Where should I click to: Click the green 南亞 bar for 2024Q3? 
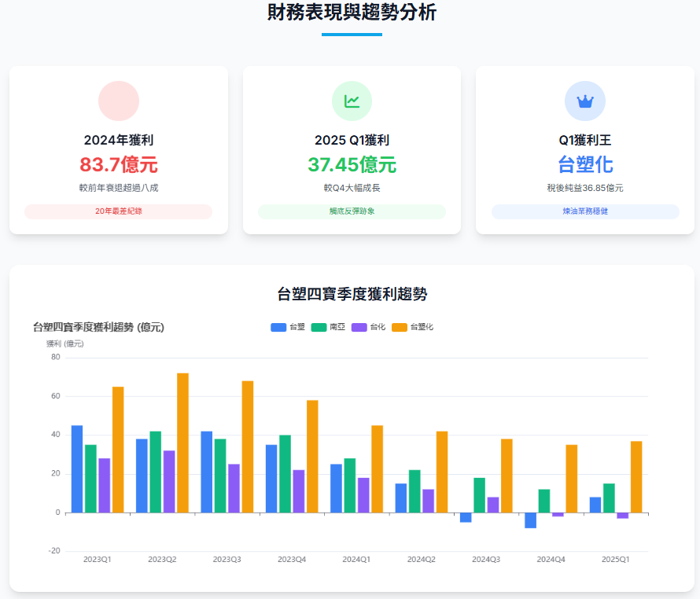coord(480,495)
